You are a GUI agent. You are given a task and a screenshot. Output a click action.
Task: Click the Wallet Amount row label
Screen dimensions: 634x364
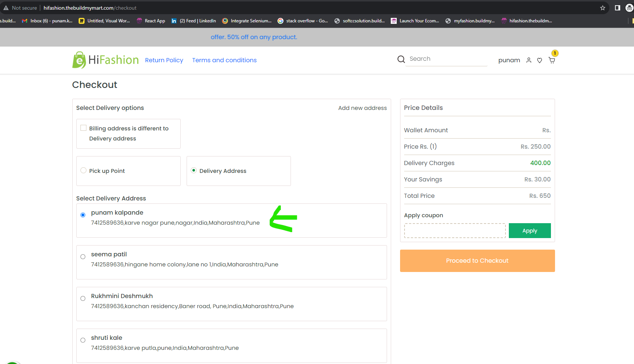point(426,130)
